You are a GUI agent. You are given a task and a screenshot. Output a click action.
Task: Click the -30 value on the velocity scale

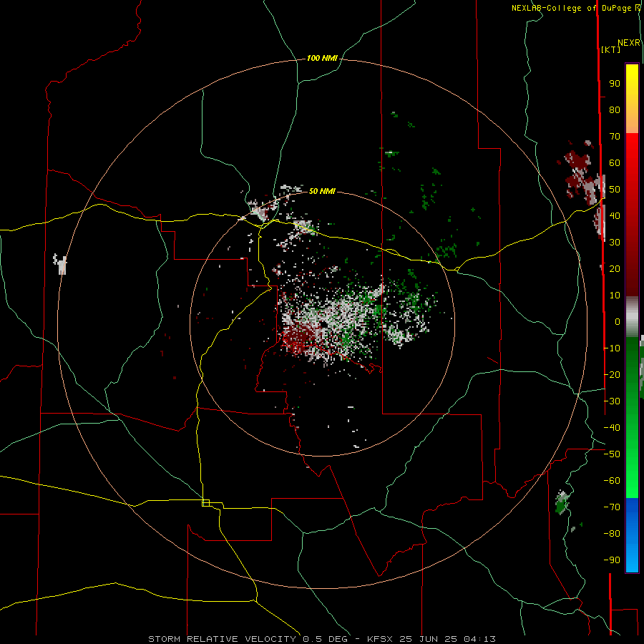point(612,401)
